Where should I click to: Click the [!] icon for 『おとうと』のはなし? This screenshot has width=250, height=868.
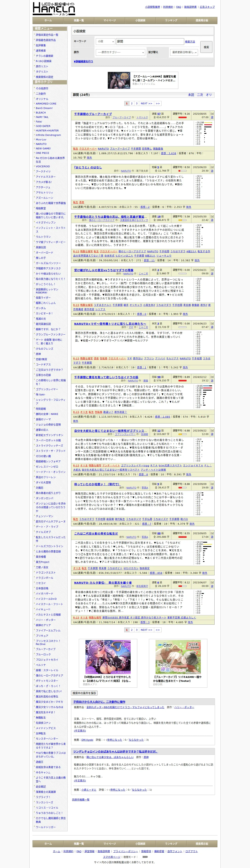click(x=212, y=167)
